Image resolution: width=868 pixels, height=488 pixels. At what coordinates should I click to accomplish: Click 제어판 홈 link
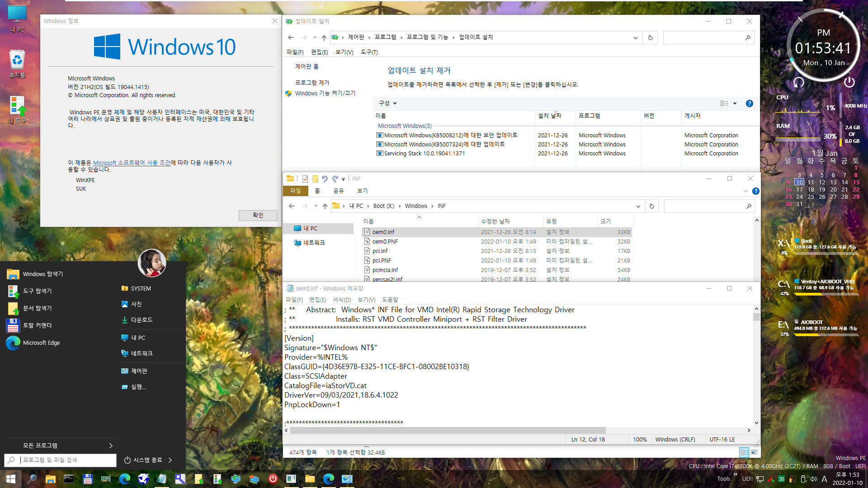click(307, 67)
